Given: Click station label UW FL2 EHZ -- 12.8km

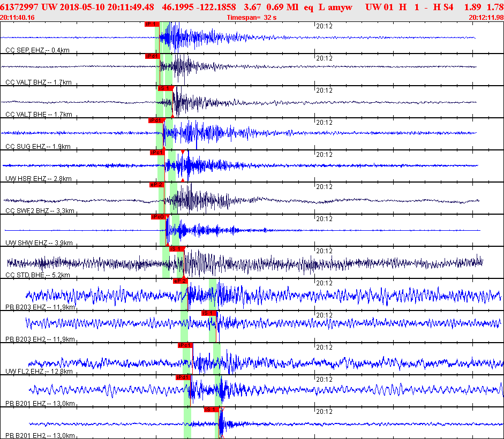Looking at the screenshot, I should point(39,372).
